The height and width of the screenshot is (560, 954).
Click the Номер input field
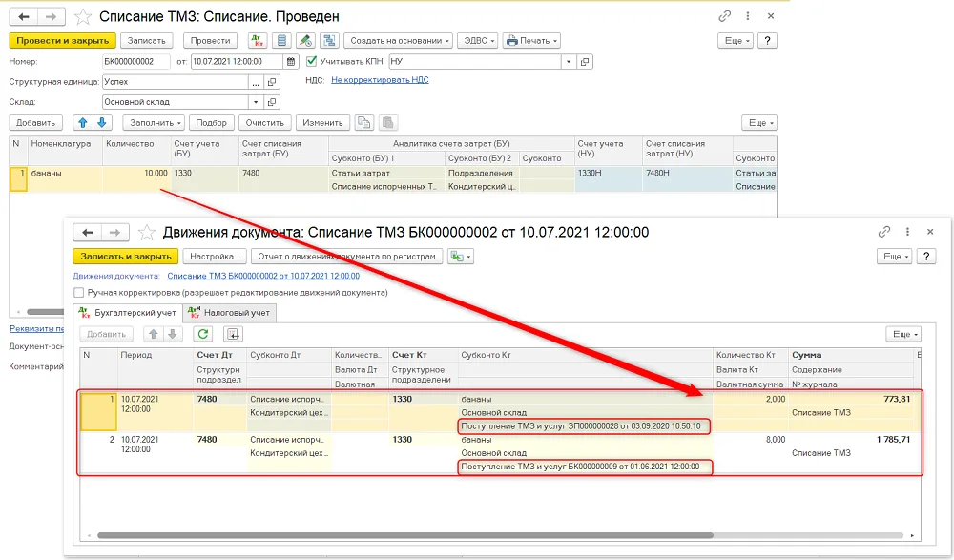pos(136,61)
